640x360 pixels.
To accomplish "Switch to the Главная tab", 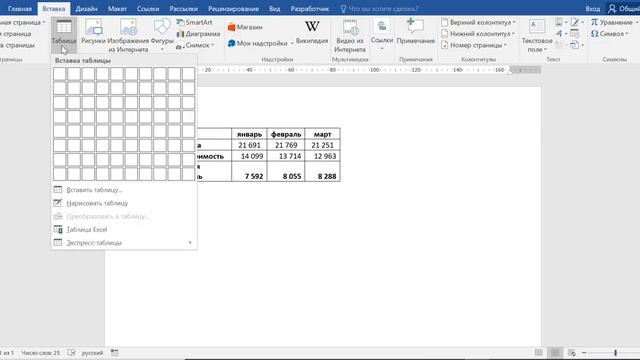I will point(20,9).
